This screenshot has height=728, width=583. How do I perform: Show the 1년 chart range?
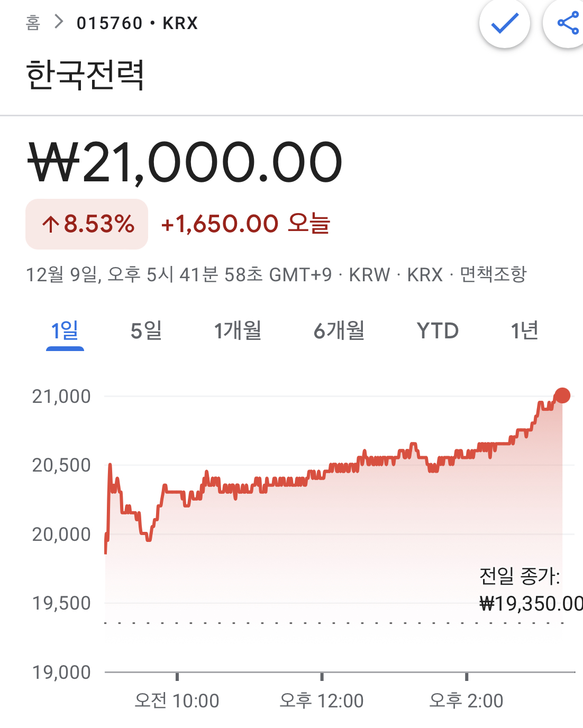(x=524, y=331)
